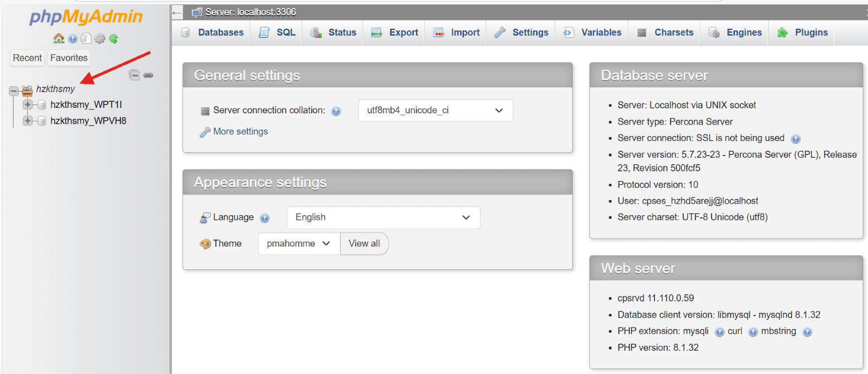Click the SSL not being used help icon
Screen dimensions: 868x374
tap(796, 139)
